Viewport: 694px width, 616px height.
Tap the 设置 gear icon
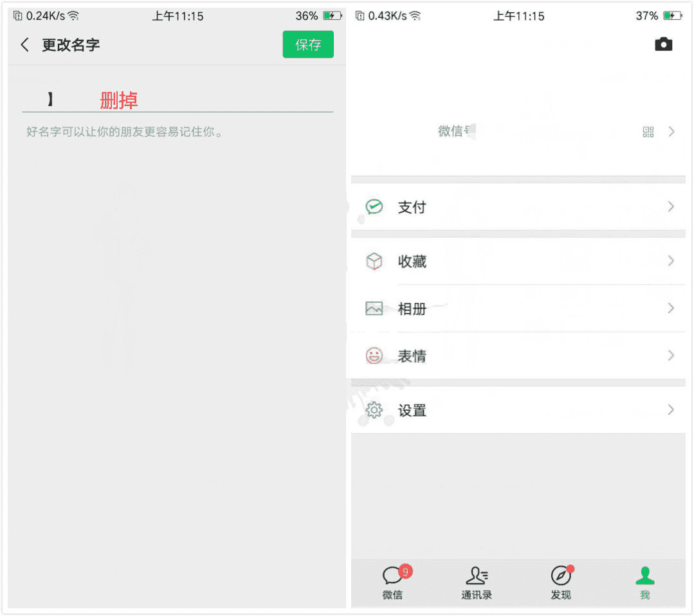(374, 410)
